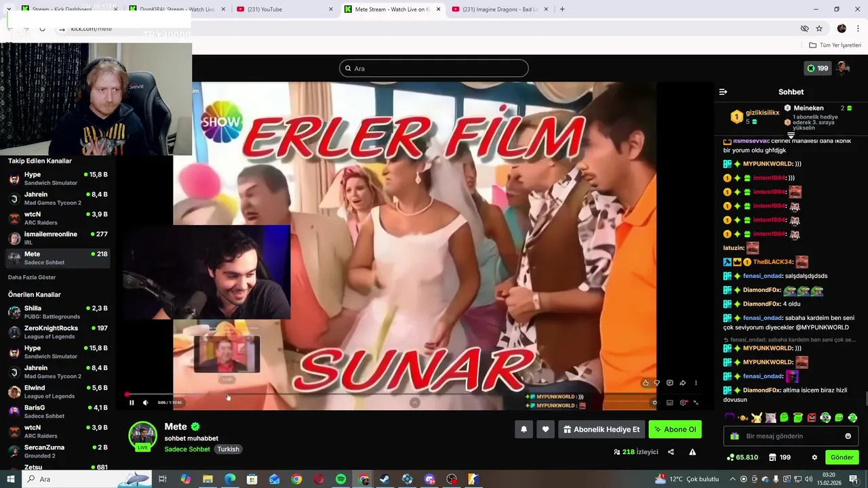Insert the Pikachu emote
The height and width of the screenshot is (488, 868).
[757, 418]
